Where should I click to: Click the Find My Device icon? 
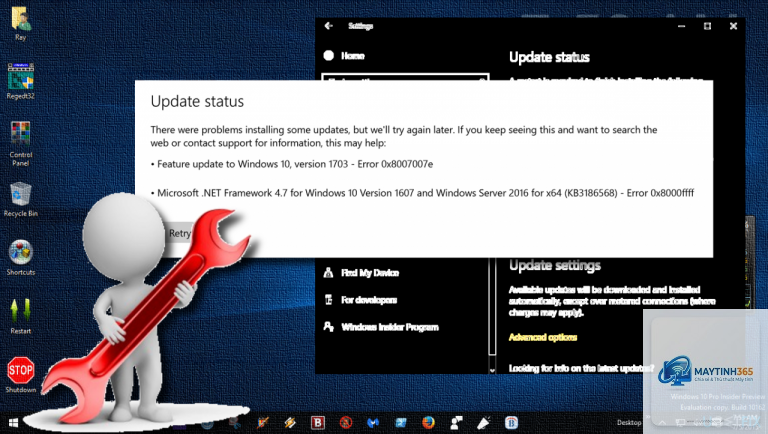click(329, 273)
